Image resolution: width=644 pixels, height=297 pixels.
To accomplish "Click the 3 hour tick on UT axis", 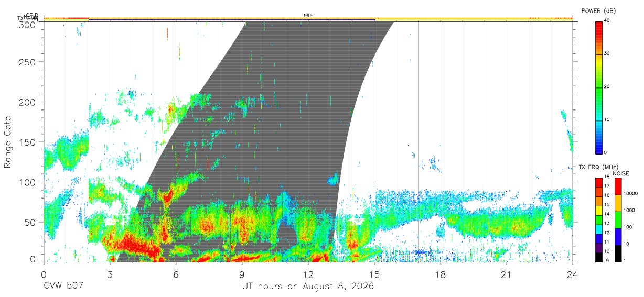I will [110, 274].
